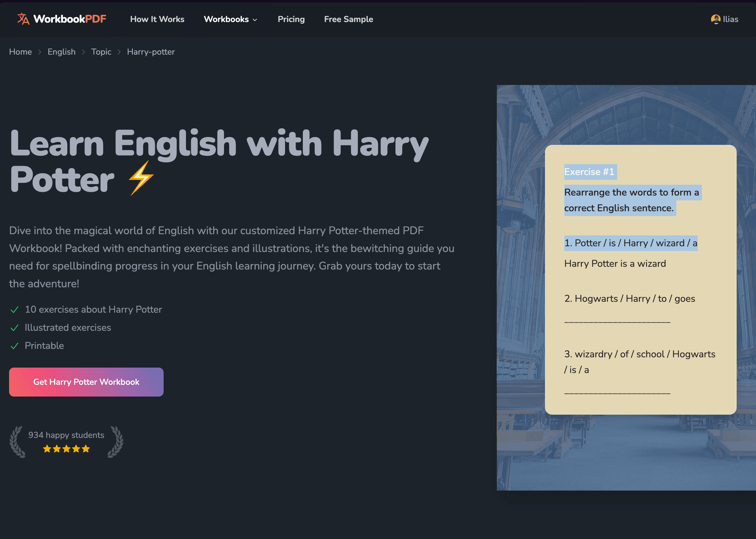756x539 pixels.
Task: Click the five-star rating row
Action: pyautogui.click(x=66, y=449)
